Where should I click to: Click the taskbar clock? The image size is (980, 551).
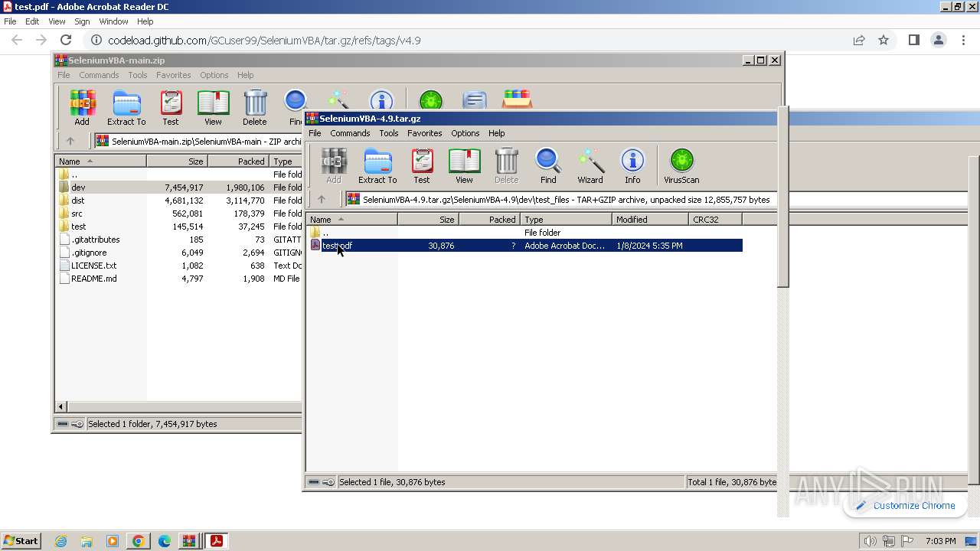tap(940, 541)
